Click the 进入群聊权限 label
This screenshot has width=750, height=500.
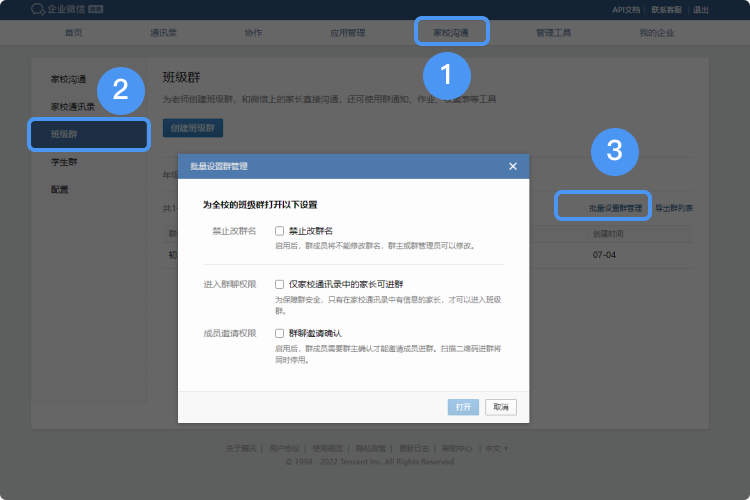[x=230, y=284]
